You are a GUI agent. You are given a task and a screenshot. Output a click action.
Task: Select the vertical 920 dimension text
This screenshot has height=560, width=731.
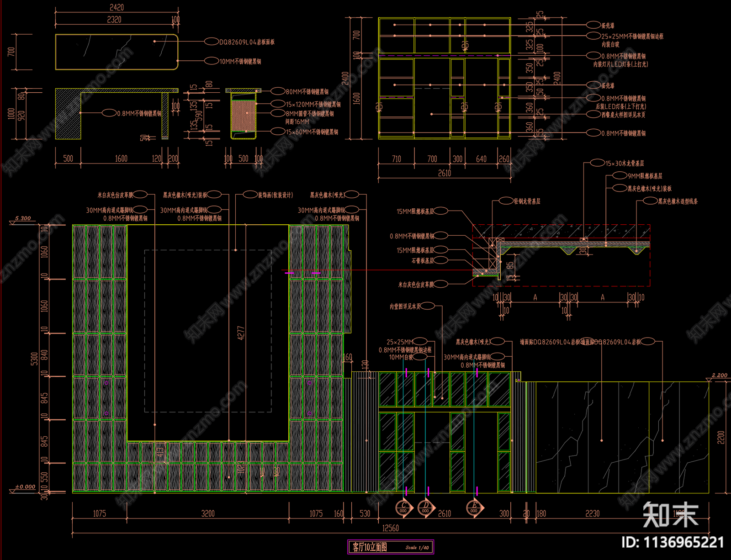tap(21, 116)
